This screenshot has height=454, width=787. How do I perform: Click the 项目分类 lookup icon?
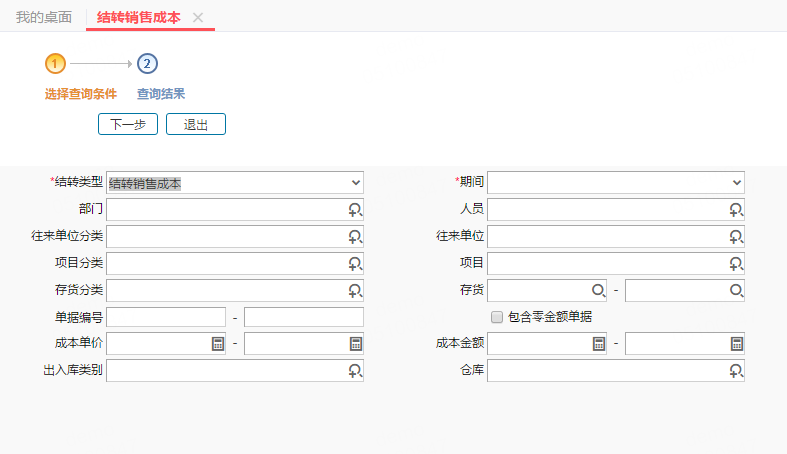pos(354,263)
